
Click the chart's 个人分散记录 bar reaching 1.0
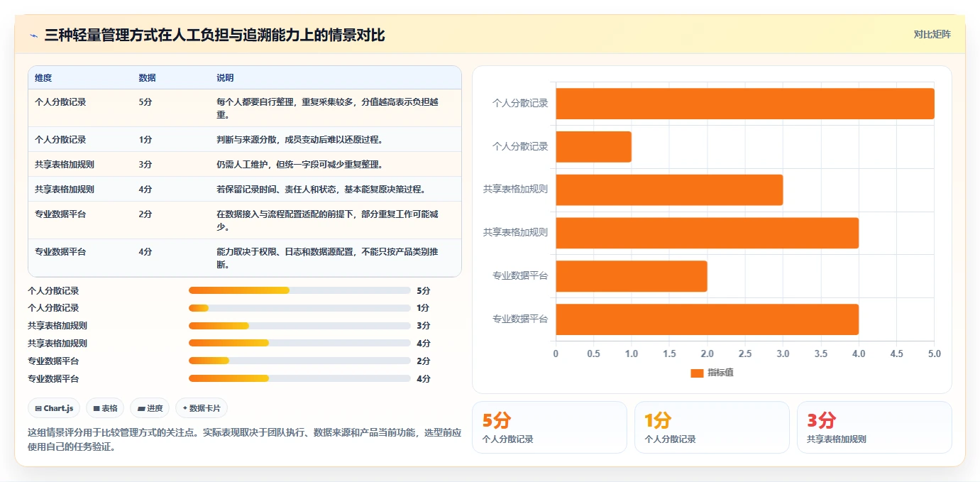(x=593, y=147)
